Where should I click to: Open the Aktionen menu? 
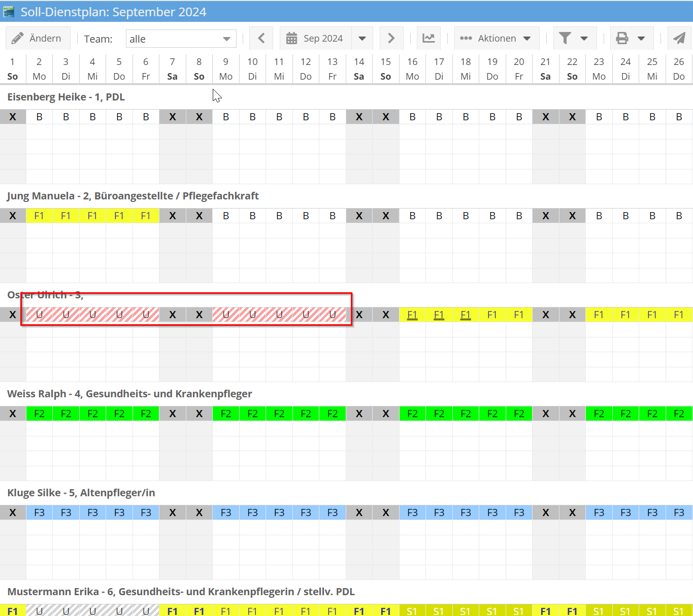[496, 38]
